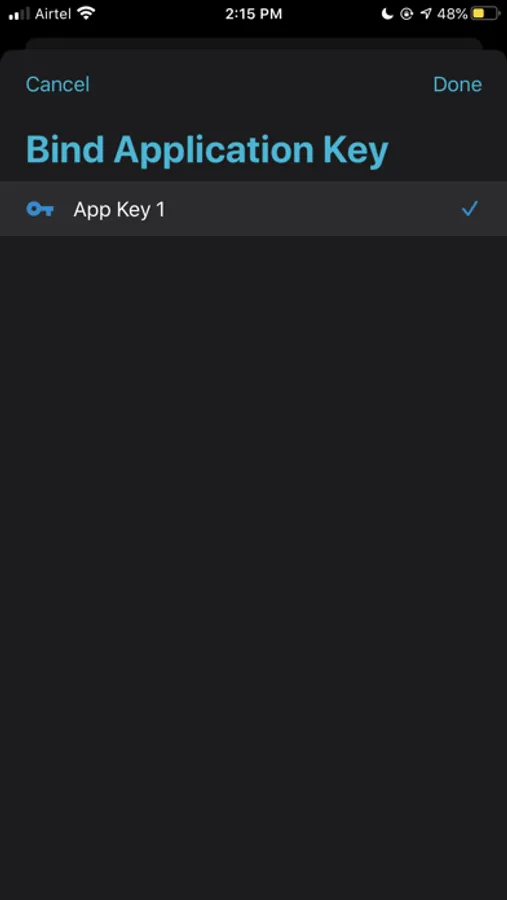The image size is (507, 900).
Task: Tap the yellow battery icon
Action: coord(485,14)
